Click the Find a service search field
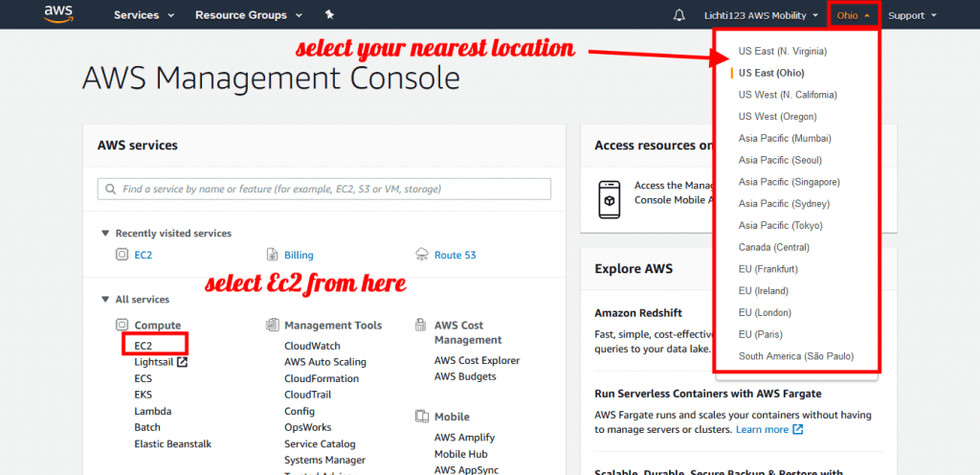 click(323, 189)
